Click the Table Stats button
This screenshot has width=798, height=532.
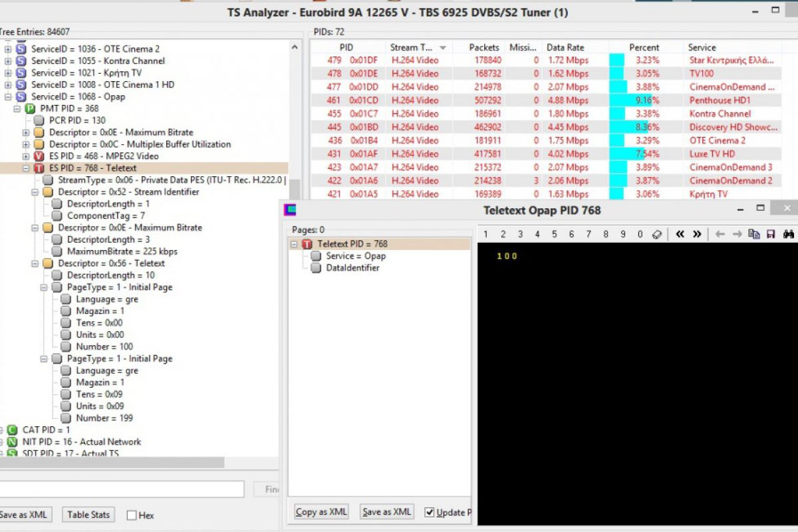[x=88, y=515]
